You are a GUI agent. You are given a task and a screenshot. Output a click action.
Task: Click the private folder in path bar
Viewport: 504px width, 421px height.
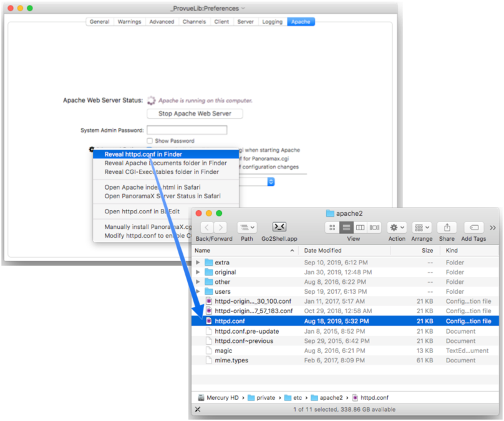pos(261,397)
